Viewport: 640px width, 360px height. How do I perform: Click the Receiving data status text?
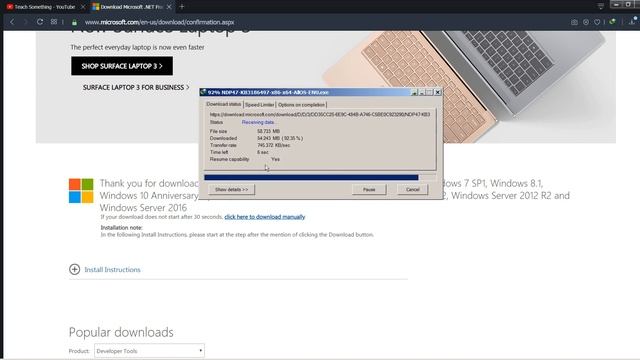point(258,122)
